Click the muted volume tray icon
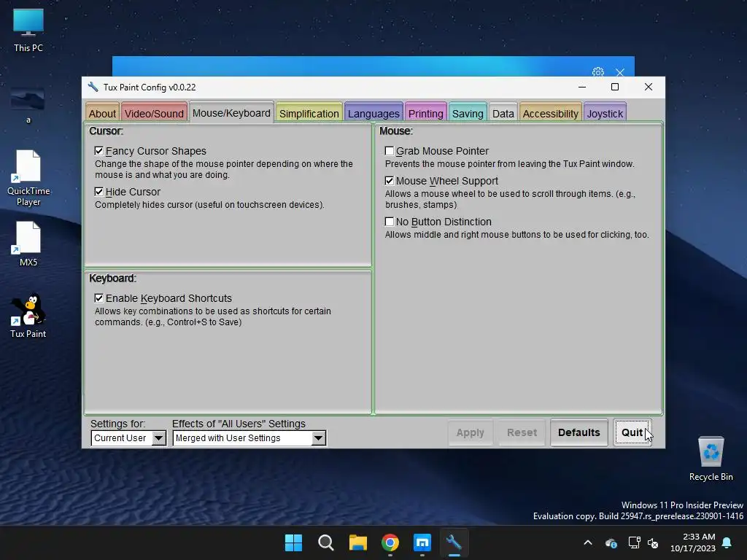Screen dimensions: 747x560 [653, 542]
